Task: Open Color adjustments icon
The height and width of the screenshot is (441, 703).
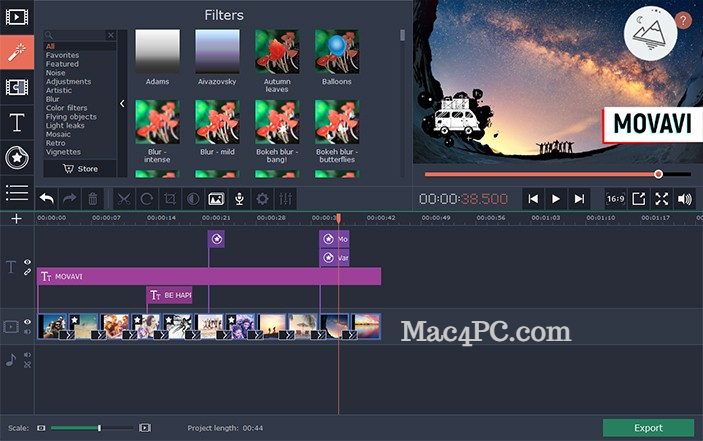Action: click(193, 199)
